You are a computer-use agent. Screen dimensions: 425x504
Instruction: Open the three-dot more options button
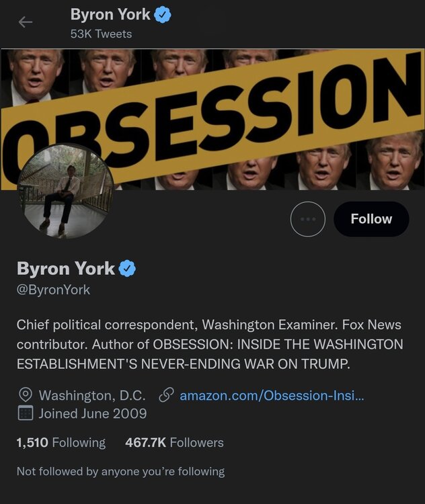coord(307,219)
